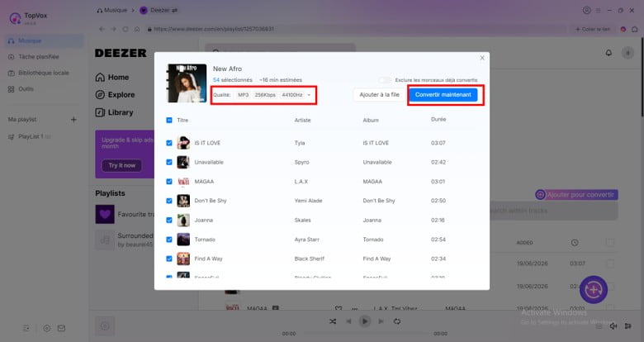Click the playback progress bar
644x342 pixels.
point(365,334)
